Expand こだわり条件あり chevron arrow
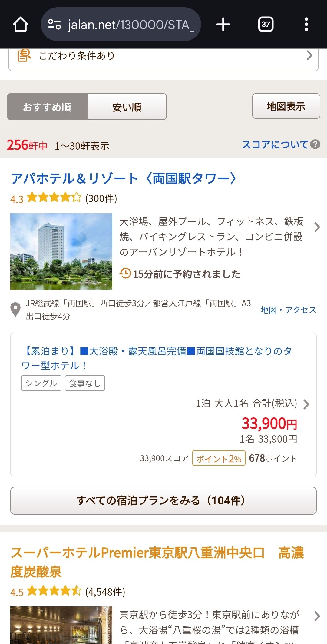 click(x=309, y=55)
